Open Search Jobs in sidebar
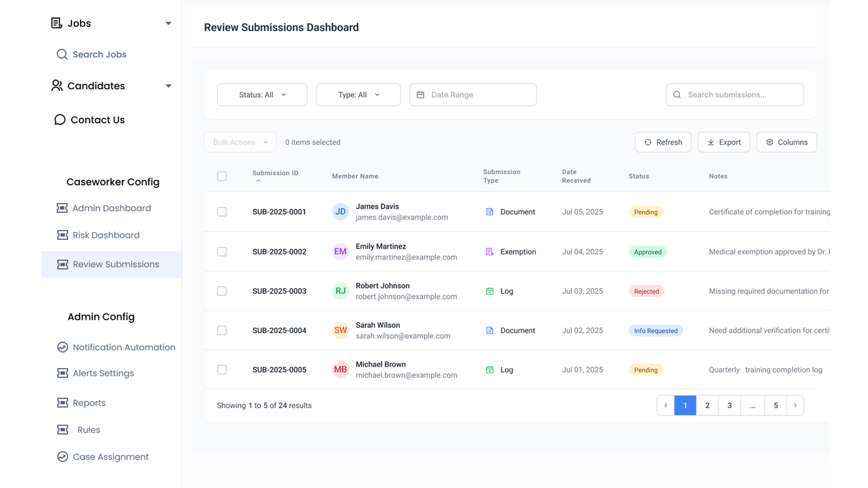868x488 pixels. pyautogui.click(x=99, y=54)
